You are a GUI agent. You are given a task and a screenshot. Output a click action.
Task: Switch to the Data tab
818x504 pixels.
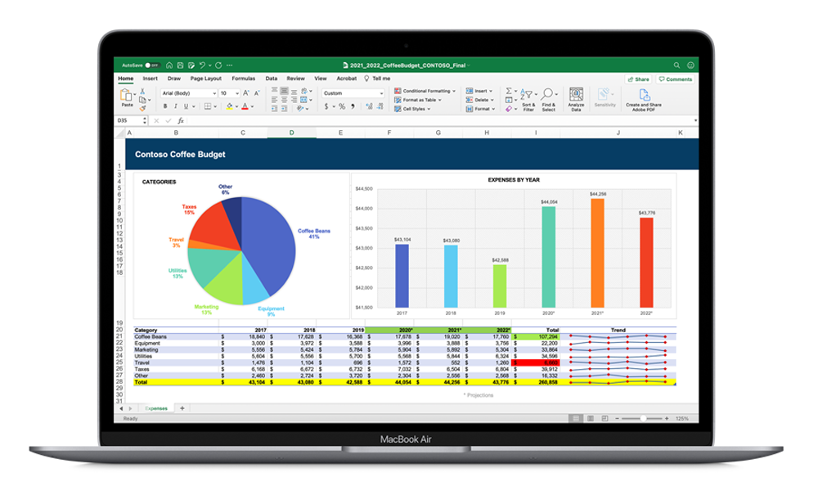click(272, 79)
